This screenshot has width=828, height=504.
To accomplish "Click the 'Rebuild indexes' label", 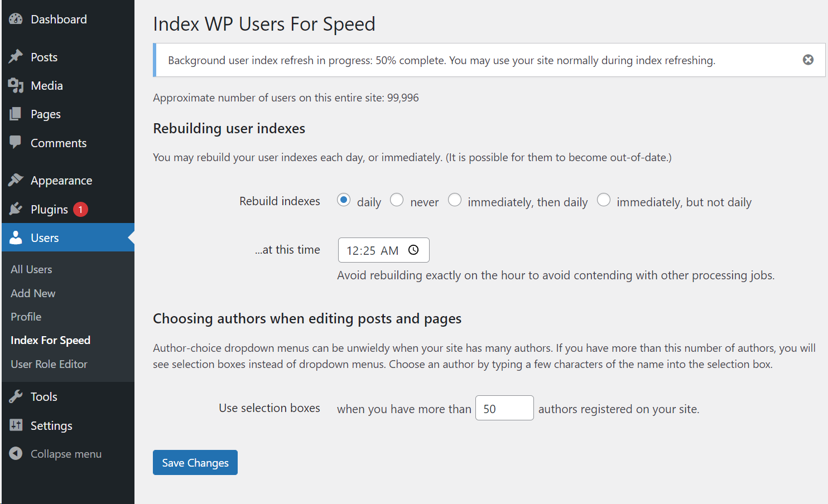I will [x=280, y=201].
